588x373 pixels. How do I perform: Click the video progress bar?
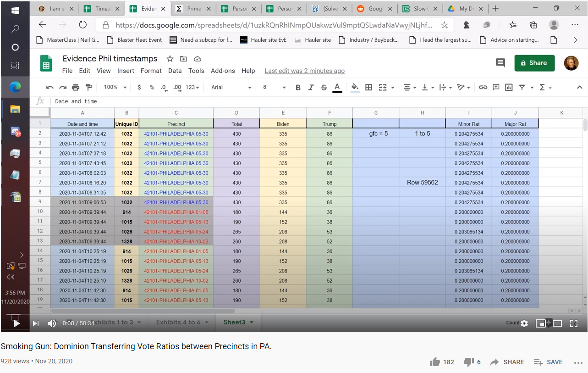[x=294, y=315]
